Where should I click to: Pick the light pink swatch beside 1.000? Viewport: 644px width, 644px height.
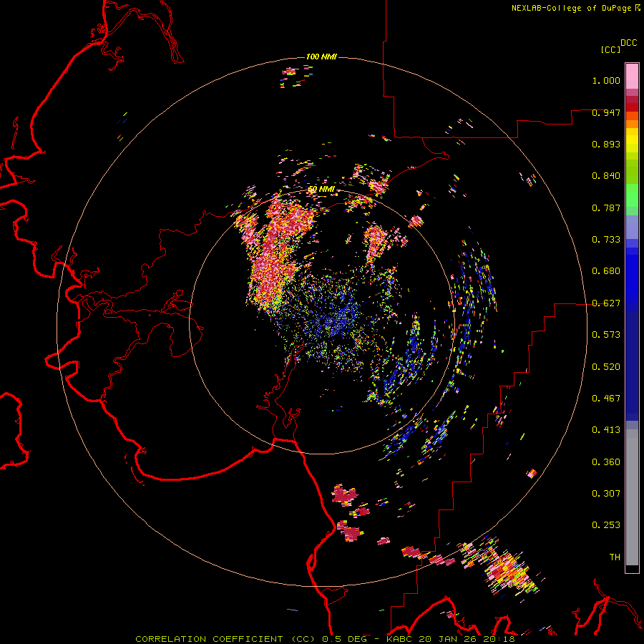coord(632,77)
